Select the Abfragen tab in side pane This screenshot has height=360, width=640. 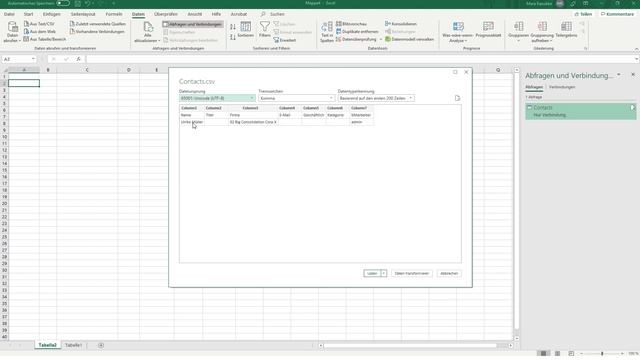pyautogui.click(x=534, y=87)
